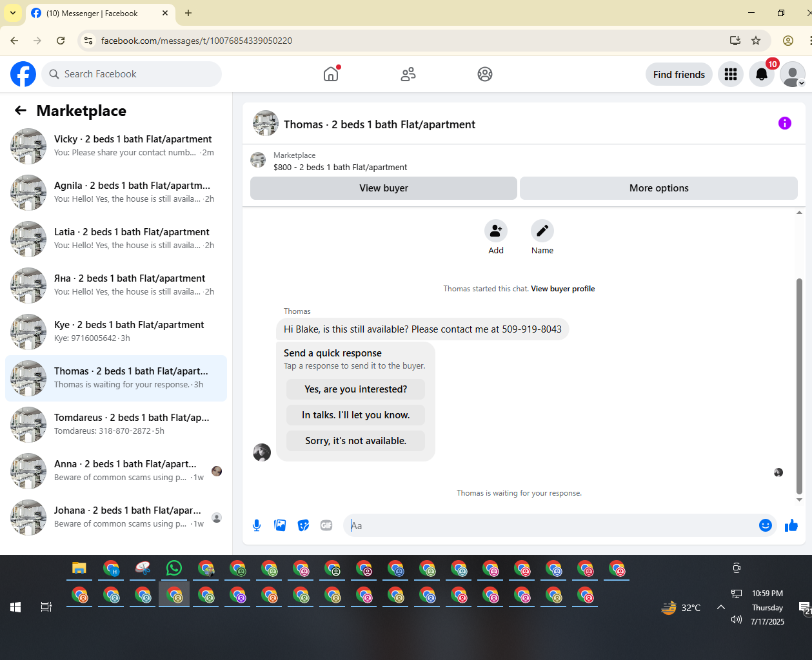The image size is (812, 660).
Task: Open the Kye conversation
Action: pyautogui.click(x=116, y=332)
